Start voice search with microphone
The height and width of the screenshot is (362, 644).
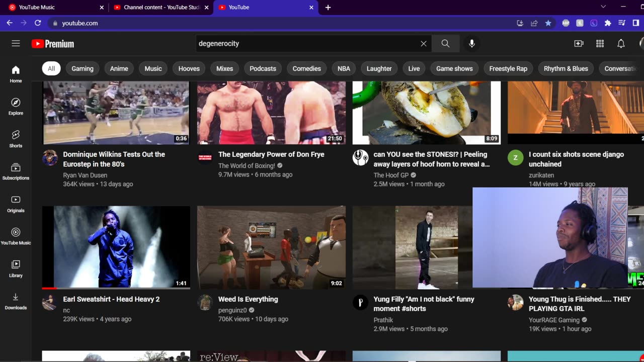pos(472,44)
